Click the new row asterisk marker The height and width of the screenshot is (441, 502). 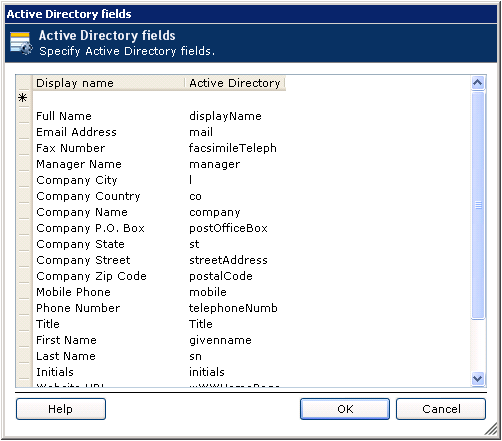23,98
